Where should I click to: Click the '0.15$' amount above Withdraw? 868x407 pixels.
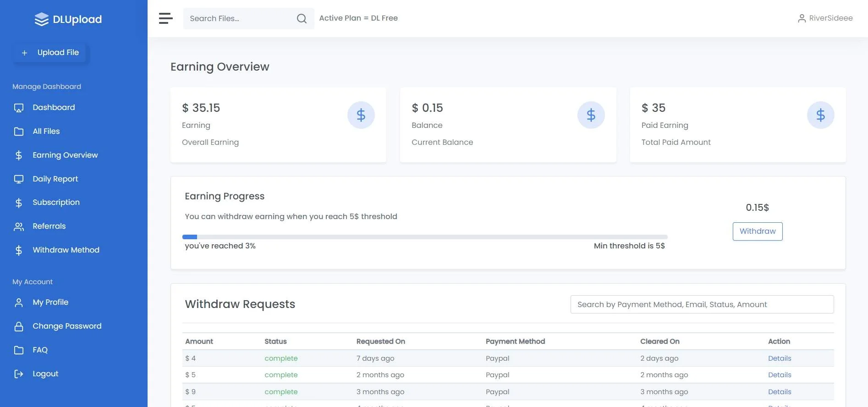pos(758,208)
